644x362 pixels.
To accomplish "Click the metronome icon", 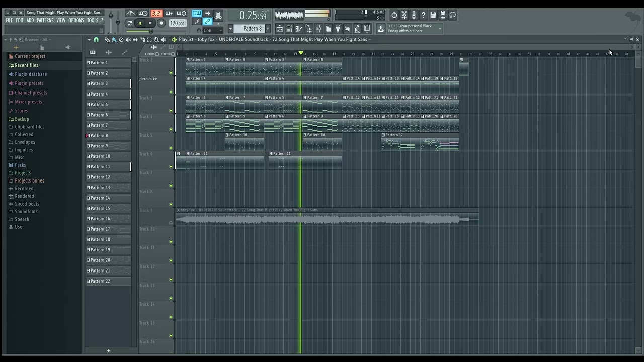I will click(x=131, y=14).
